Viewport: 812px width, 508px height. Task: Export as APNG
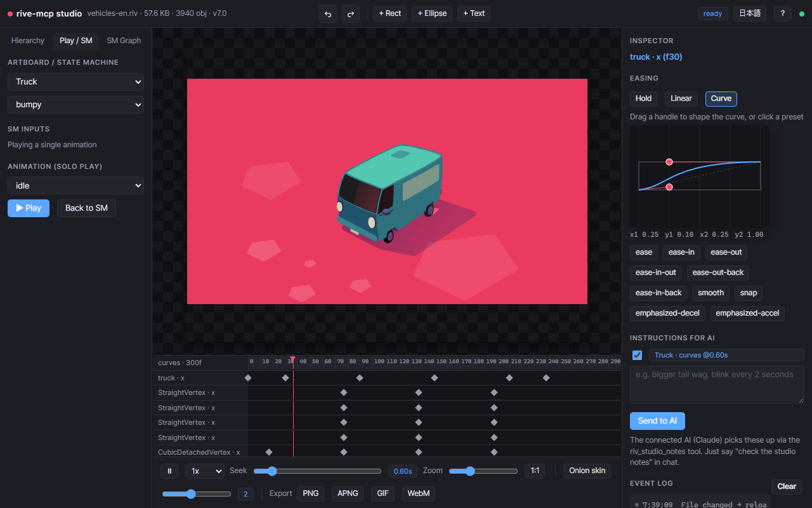(348, 493)
